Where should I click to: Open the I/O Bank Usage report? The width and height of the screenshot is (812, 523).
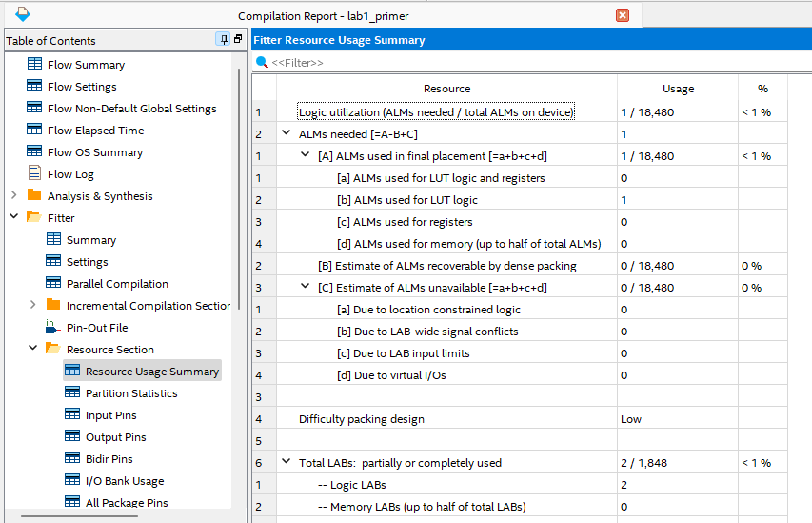click(125, 481)
